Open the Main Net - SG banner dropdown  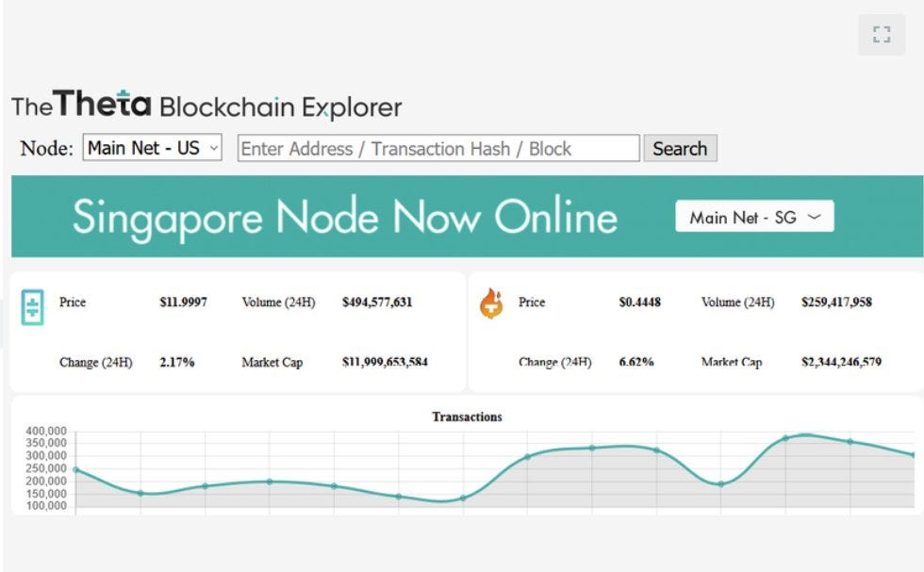point(754,216)
